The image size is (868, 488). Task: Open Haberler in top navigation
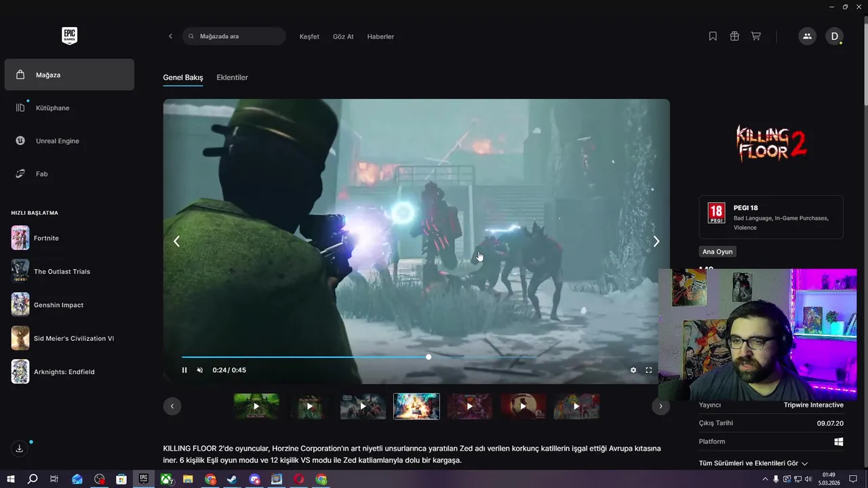click(x=380, y=37)
